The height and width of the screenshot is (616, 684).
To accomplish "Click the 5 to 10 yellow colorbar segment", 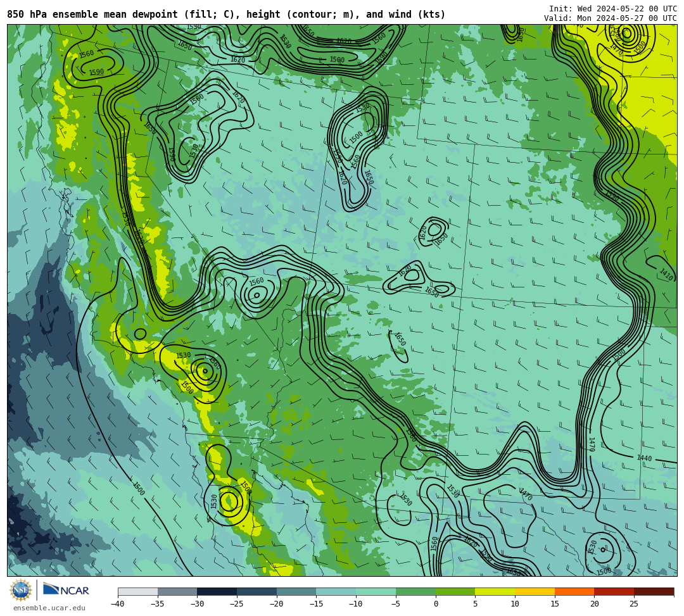I will (495, 591).
